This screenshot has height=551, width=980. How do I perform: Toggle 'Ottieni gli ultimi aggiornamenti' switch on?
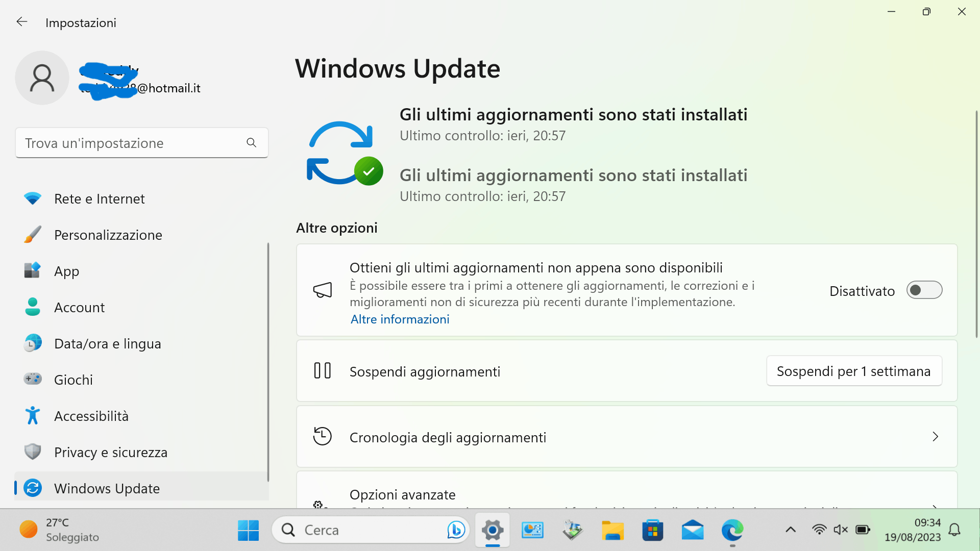coord(924,290)
